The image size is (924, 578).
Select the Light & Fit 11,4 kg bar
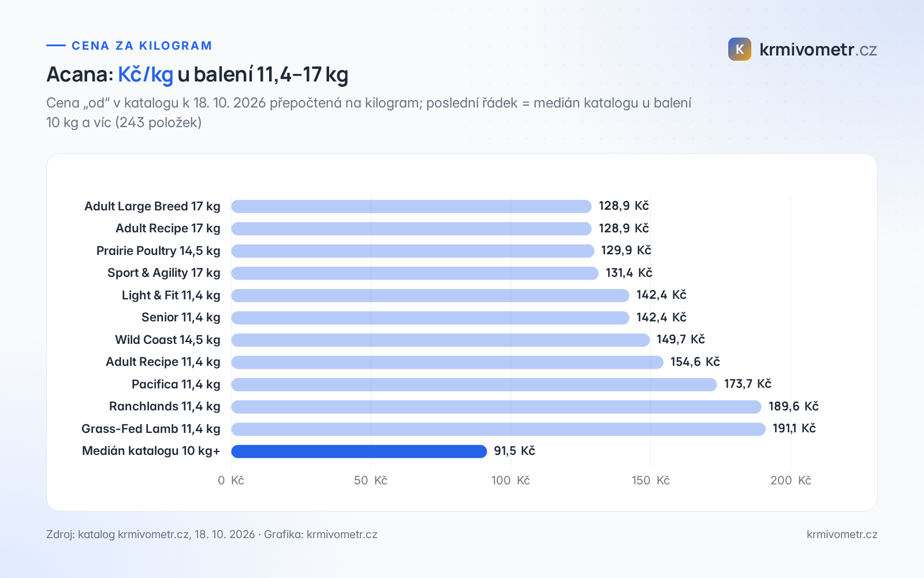point(430,295)
